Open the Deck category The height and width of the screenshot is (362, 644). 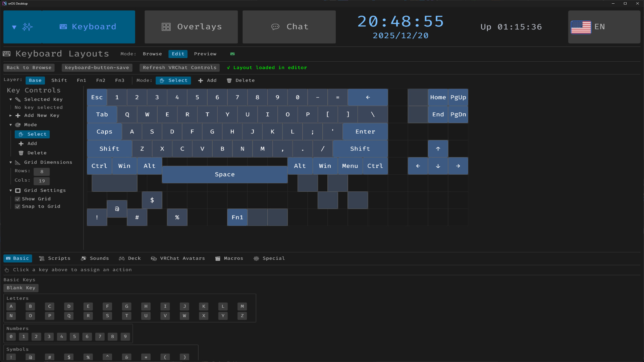point(130,258)
